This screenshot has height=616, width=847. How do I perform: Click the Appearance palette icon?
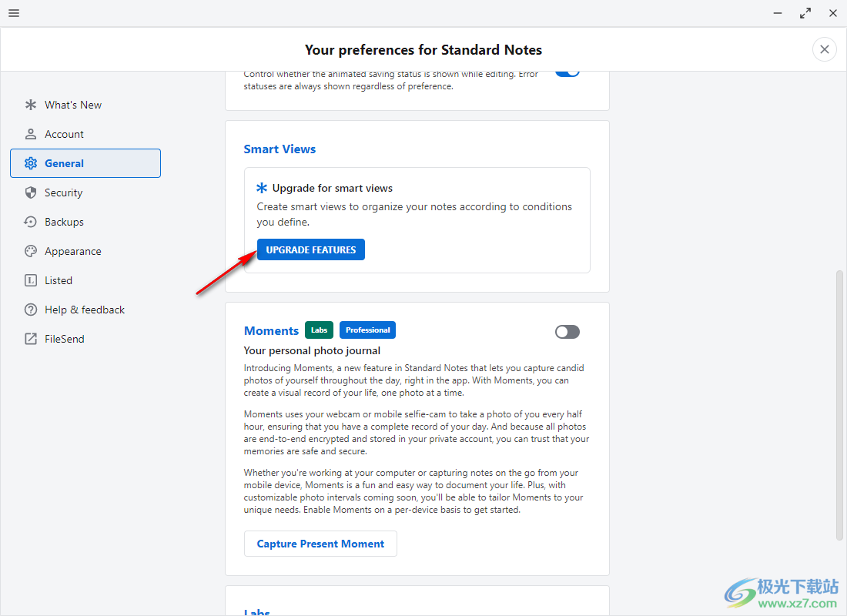[x=31, y=251]
